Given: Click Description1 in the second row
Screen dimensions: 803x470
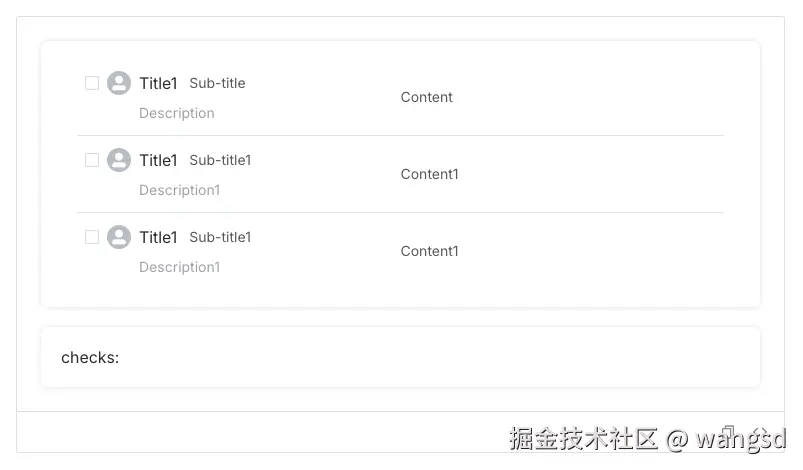Looking at the screenshot, I should pyautogui.click(x=180, y=190).
